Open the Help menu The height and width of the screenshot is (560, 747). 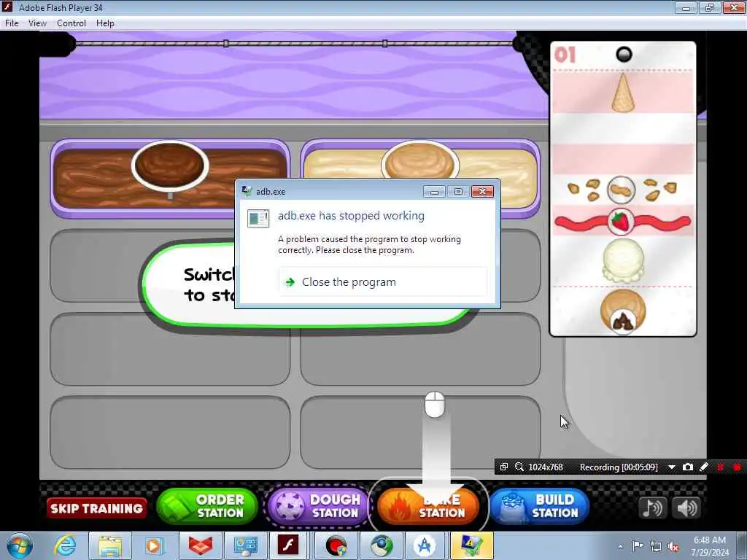(x=105, y=23)
